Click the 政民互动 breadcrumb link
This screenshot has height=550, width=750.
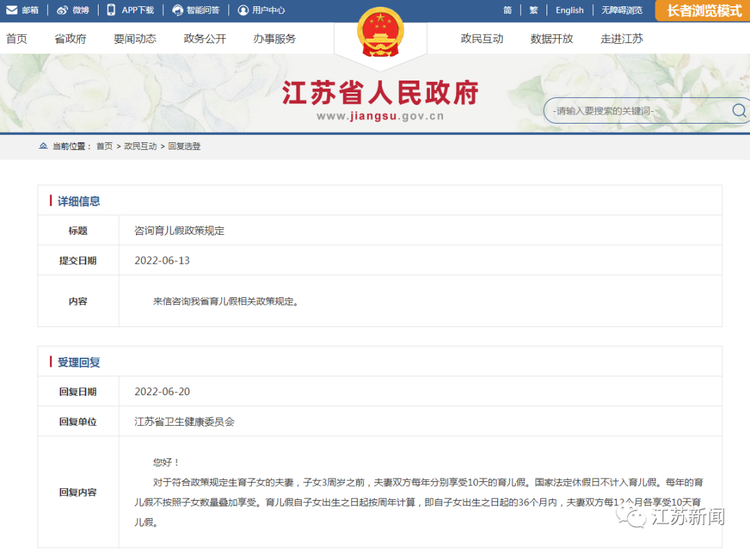[x=140, y=146]
